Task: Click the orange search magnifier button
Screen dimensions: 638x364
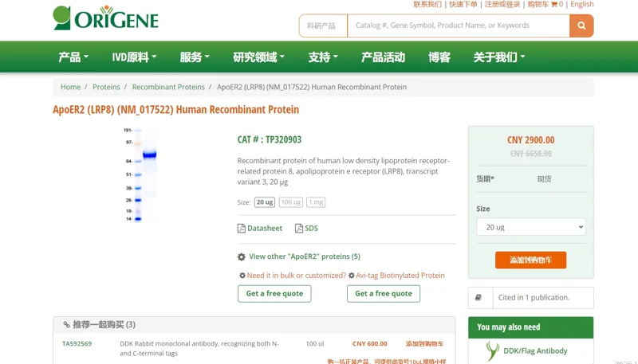Action: pyautogui.click(x=581, y=25)
